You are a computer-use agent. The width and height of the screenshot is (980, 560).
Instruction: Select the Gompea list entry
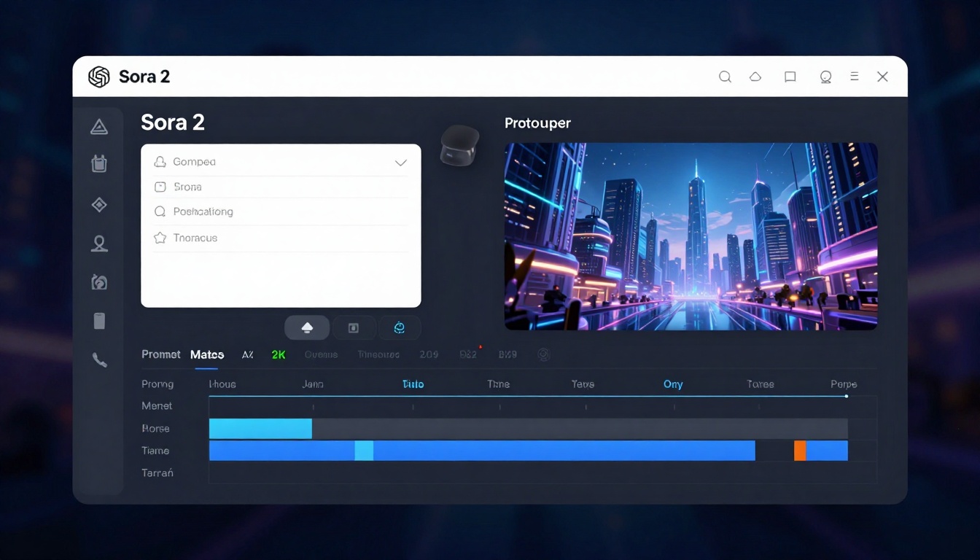(x=281, y=162)
